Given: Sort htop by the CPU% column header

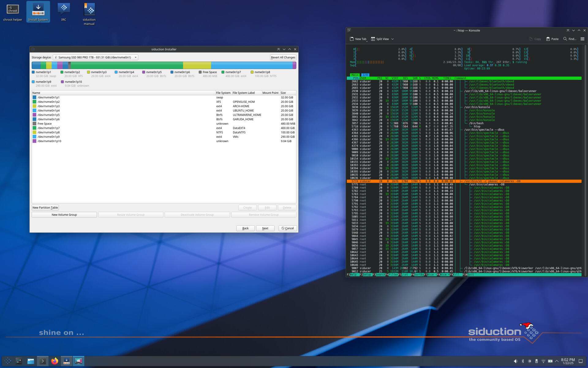Looking at the screenshot, I should tap(427, 78).
